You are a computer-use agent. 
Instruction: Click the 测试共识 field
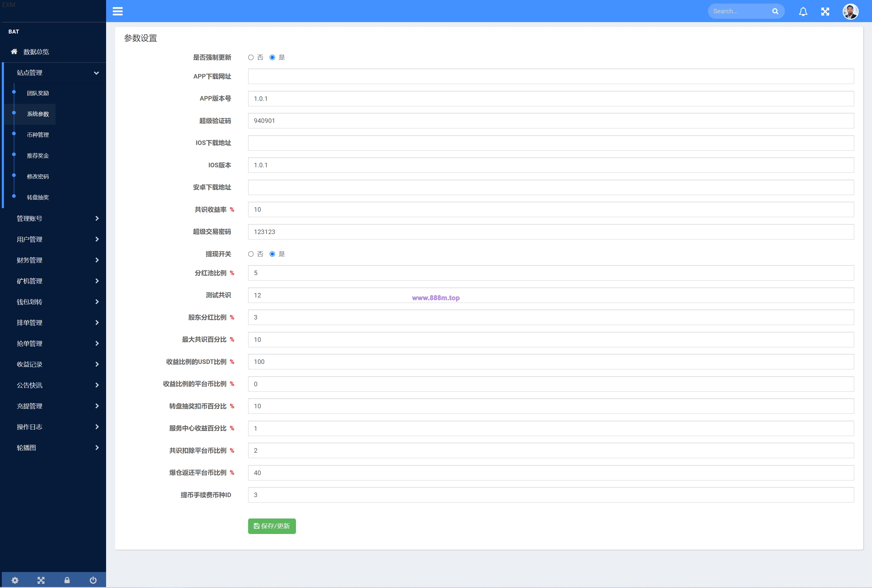click(x=550, y=295)
